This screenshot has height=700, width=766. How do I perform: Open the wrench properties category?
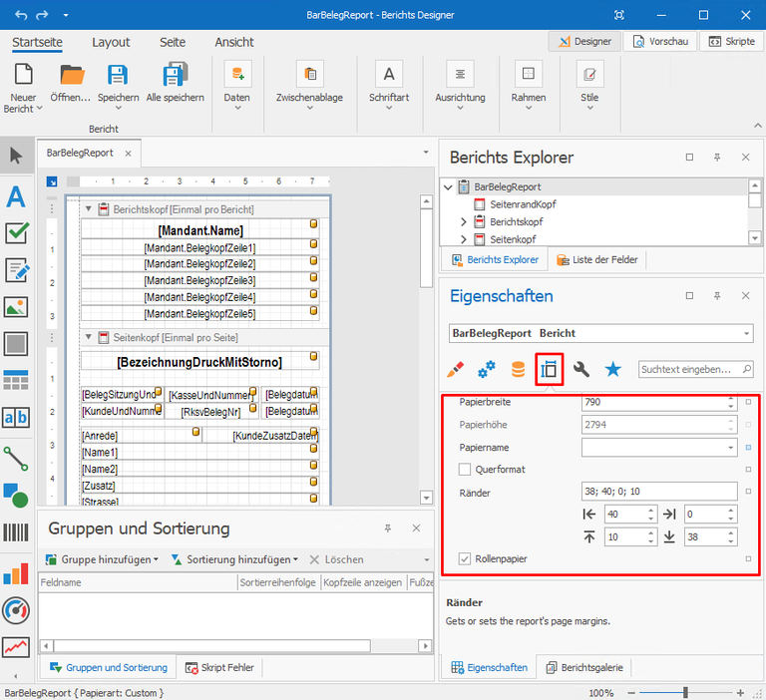[x=580, y=369]
